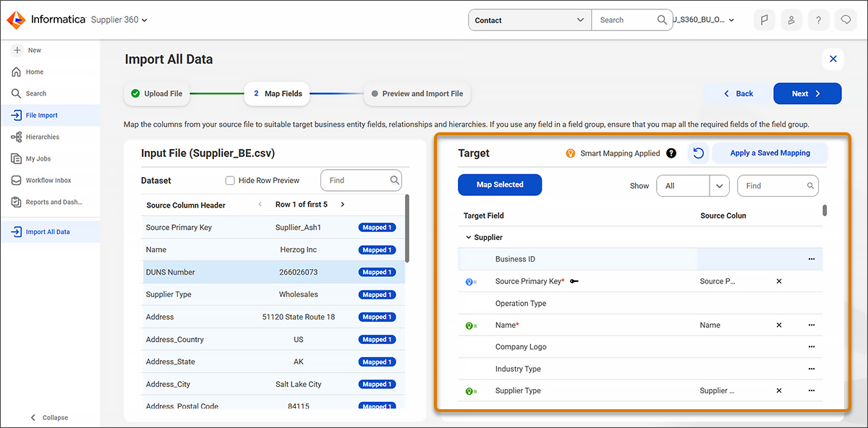Open the chat bubble icon in header
Image resolution: width=868 pixels, height=428 pixels.
[x=846, y=20]
